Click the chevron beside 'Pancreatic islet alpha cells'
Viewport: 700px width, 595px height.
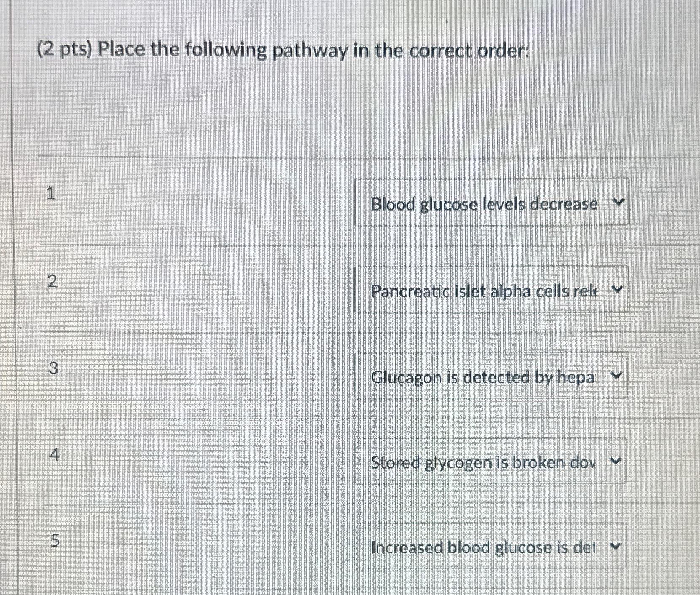click(x=617, y=290)
